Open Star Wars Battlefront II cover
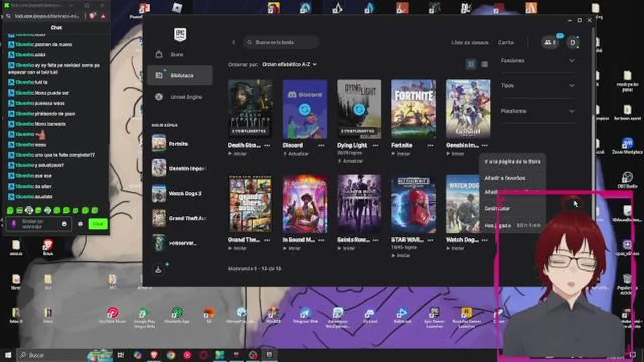Screen dimensions: 644x362 414,204
